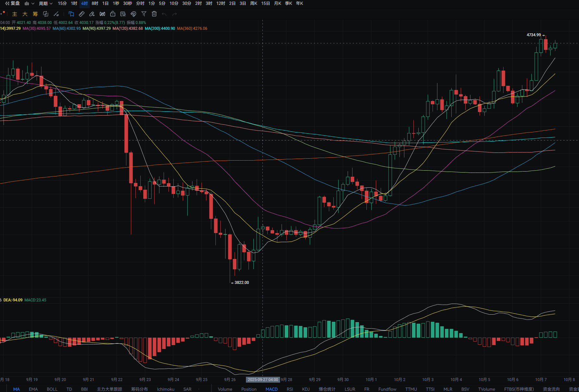Click the 4734.99 high price label
579x392 pixels.
(534, 35)
